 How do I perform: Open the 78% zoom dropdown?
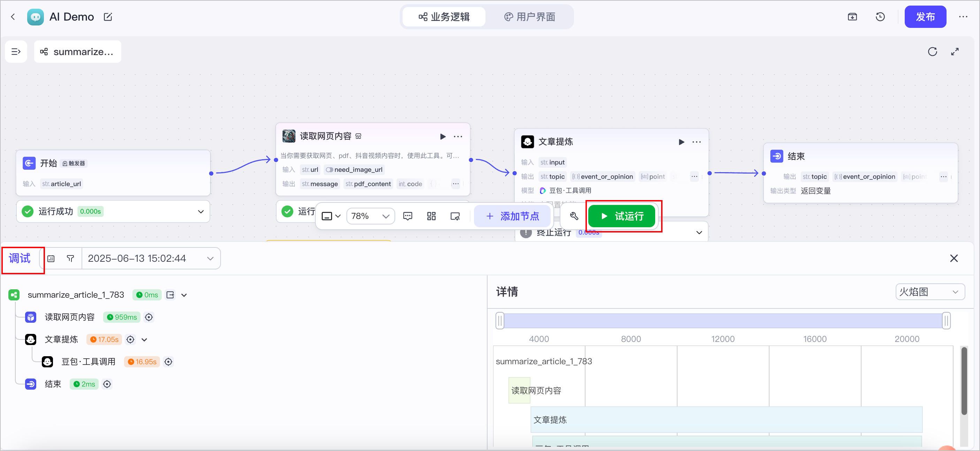click(x=370, y=216)
